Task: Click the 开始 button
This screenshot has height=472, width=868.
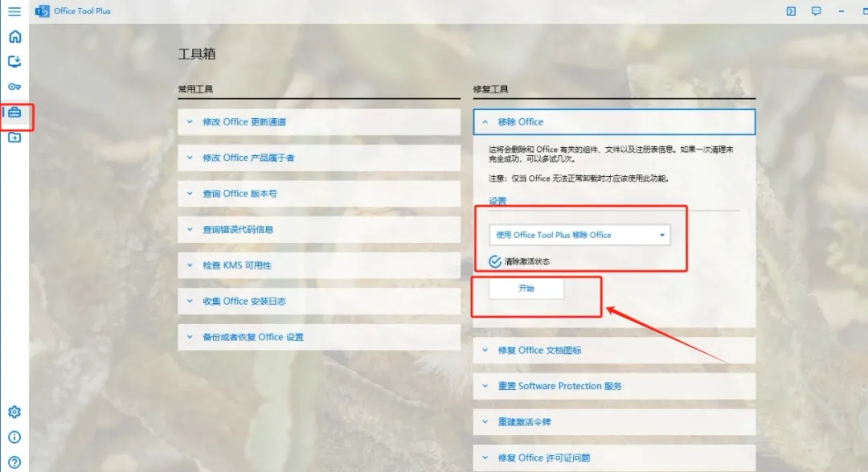Action: (x=526, y=289)
